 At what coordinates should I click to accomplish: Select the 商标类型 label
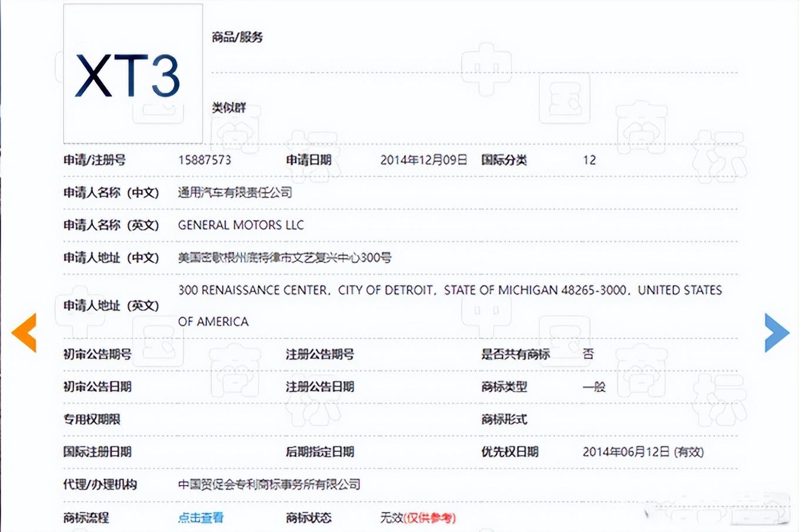(504, 386)
